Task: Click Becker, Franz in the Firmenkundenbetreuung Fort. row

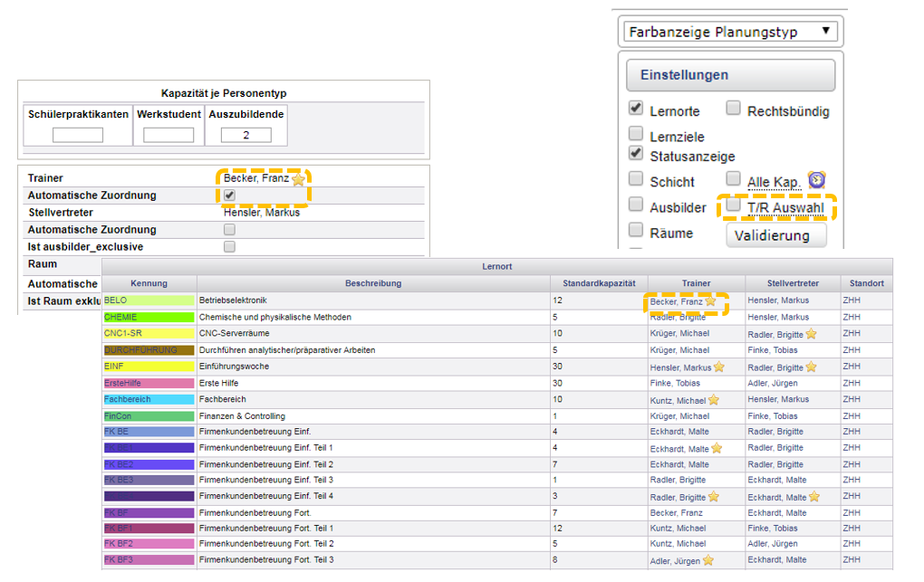Action: coord(677,513)
